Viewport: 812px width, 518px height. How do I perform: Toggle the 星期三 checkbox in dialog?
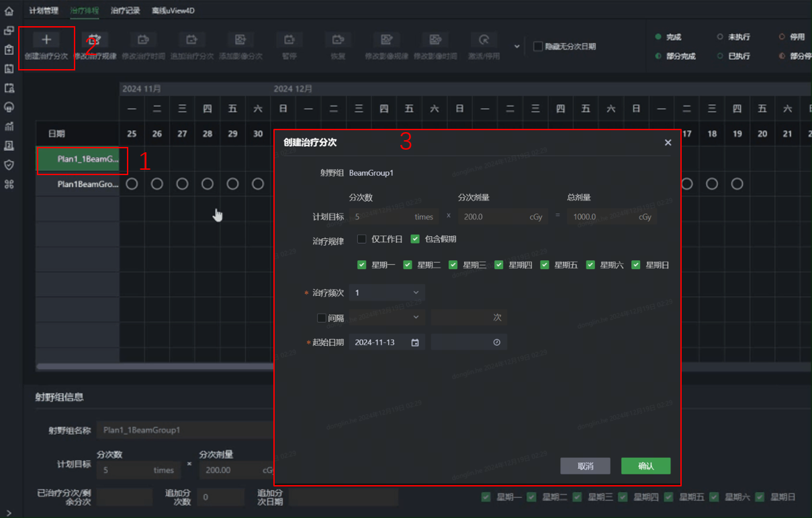[453, 265]
